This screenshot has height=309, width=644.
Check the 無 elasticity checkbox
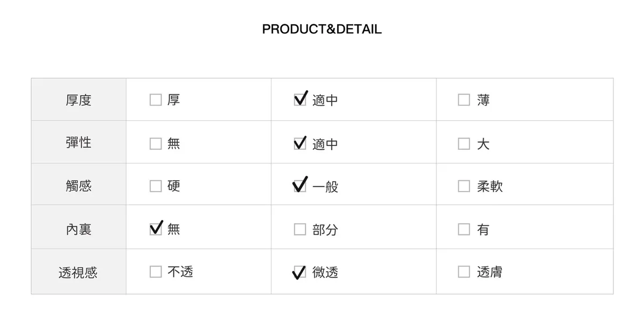click(x=156, y=144)
